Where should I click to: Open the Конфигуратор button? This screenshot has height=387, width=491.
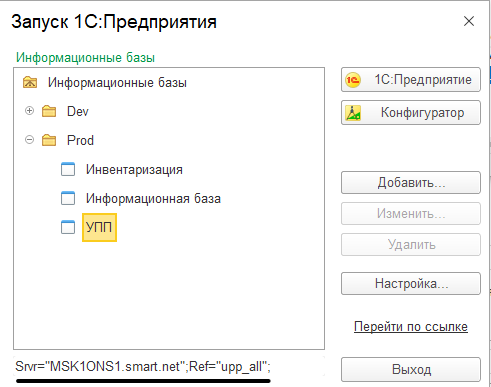point(411,113)
